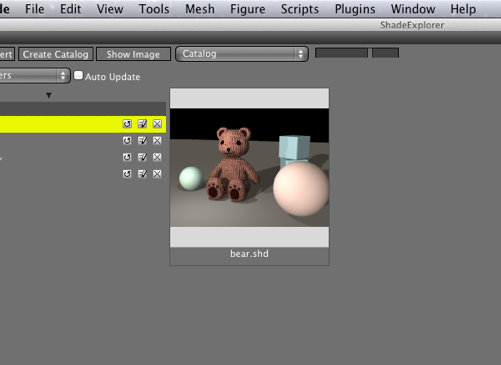Open the Edit menu
The height and width of the screenshot is (365, 501).
click(x=70, y=9)
